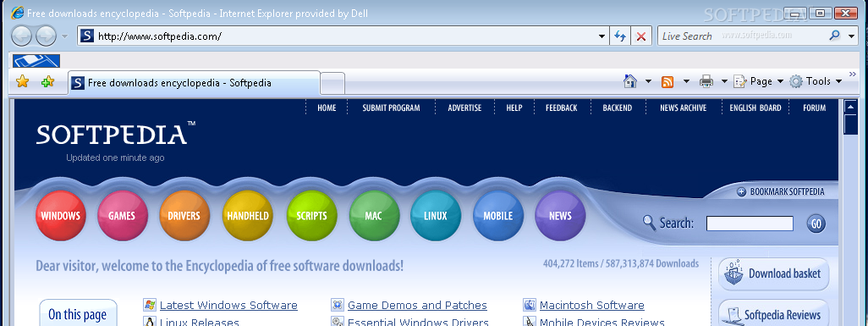This screenshot has height=326, width=868.
Task: Click HOME in Softpedia top navigation
Action: click(327, 108)
